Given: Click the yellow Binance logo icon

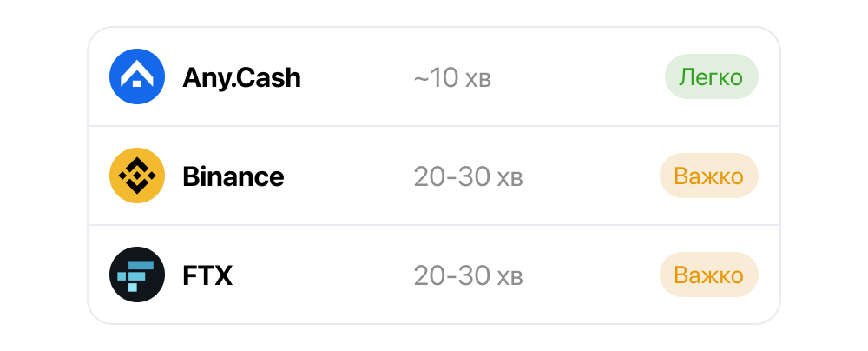Looking at the screenshot, I should tap(137, 175).
